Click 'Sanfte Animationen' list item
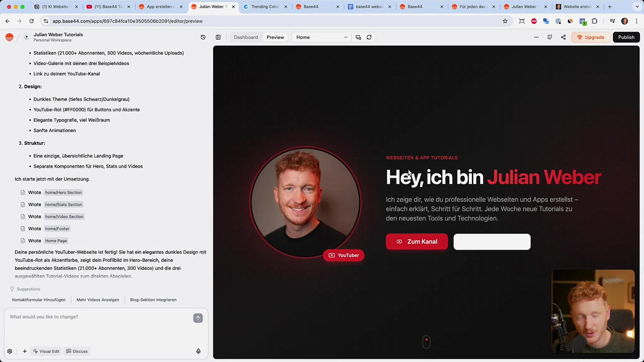 (54, 131)
